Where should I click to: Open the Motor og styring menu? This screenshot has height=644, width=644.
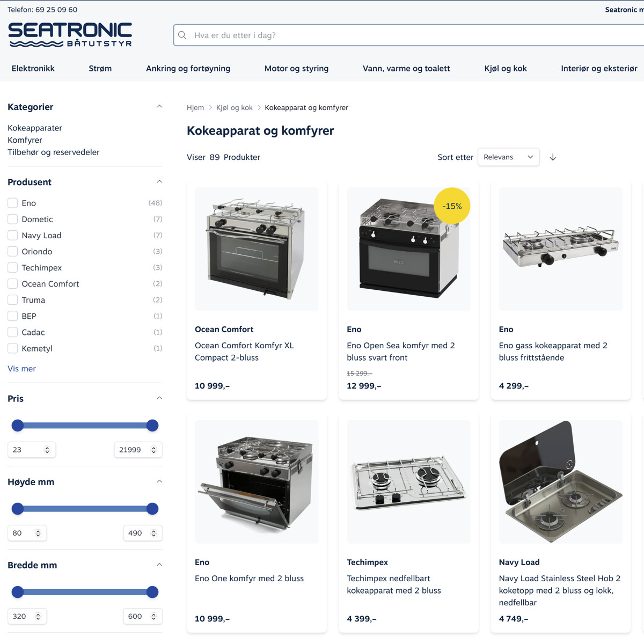296,68
